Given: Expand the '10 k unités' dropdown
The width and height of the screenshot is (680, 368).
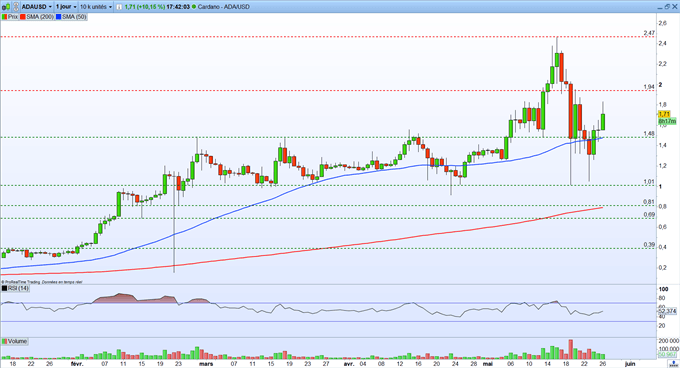Looking at the screenshot, I should pyautogui.click(x=96, y=7).
